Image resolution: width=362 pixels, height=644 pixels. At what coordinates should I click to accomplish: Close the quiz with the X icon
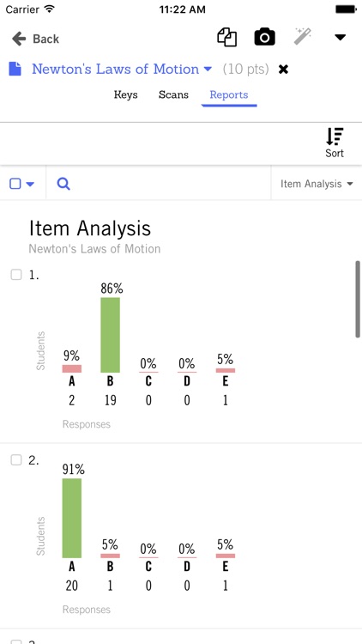(283, 70)
